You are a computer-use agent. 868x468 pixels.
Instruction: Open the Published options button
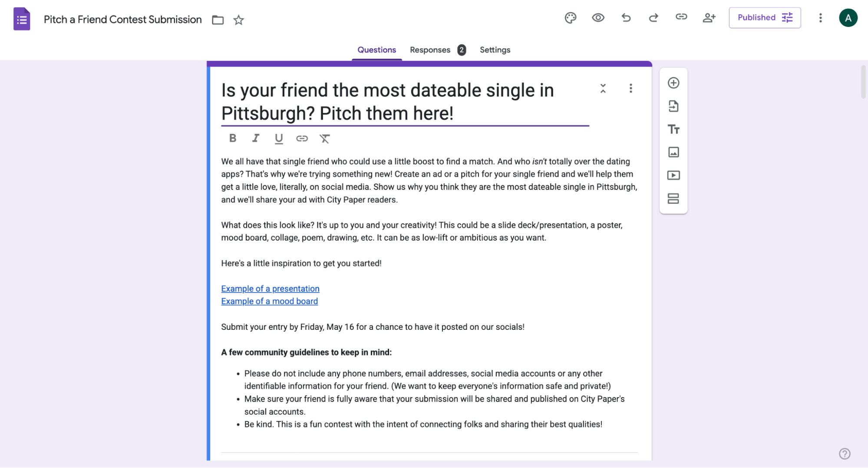tap(765, 18)
